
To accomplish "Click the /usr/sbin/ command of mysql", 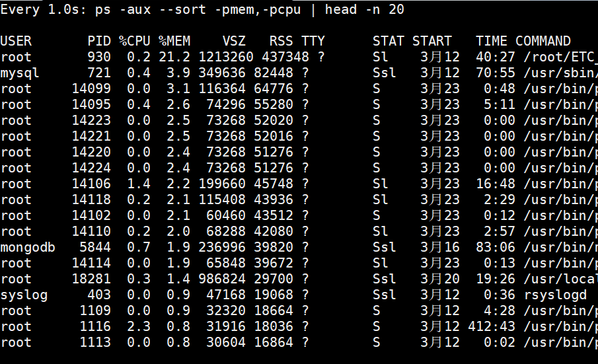I will click(x=560, y=73).
